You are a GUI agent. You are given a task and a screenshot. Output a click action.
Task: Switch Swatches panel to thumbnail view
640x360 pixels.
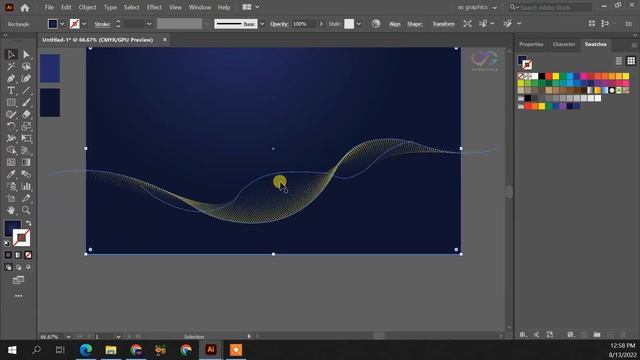631,61
